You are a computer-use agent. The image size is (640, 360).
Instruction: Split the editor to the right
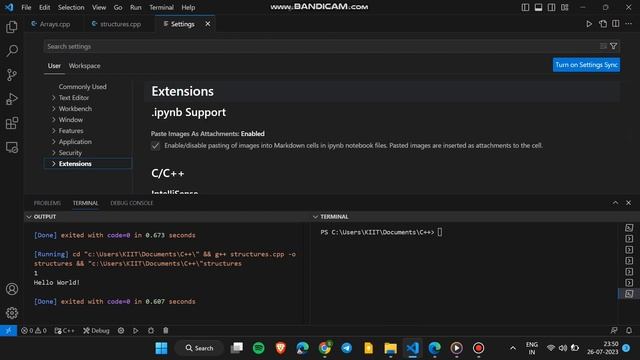(616, 24)
